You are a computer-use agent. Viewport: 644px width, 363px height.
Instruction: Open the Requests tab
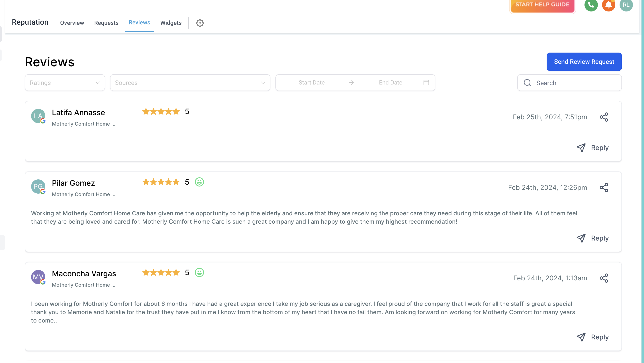[x=106, y=23]
